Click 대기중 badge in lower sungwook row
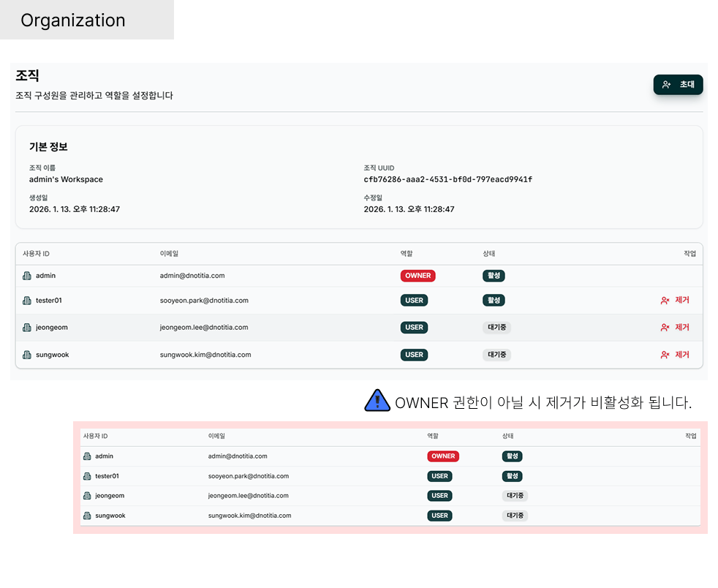Image resolution: width=718 pixels, height=588 pixels. 515,516
